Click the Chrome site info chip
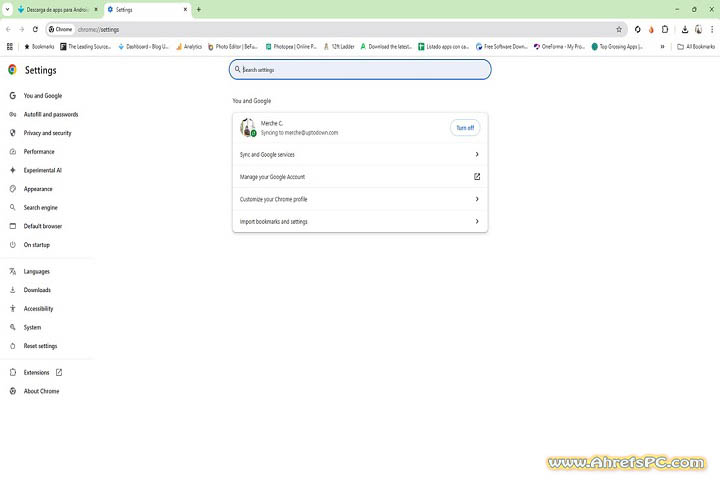 pyautogui.click(x=61, y=29)
